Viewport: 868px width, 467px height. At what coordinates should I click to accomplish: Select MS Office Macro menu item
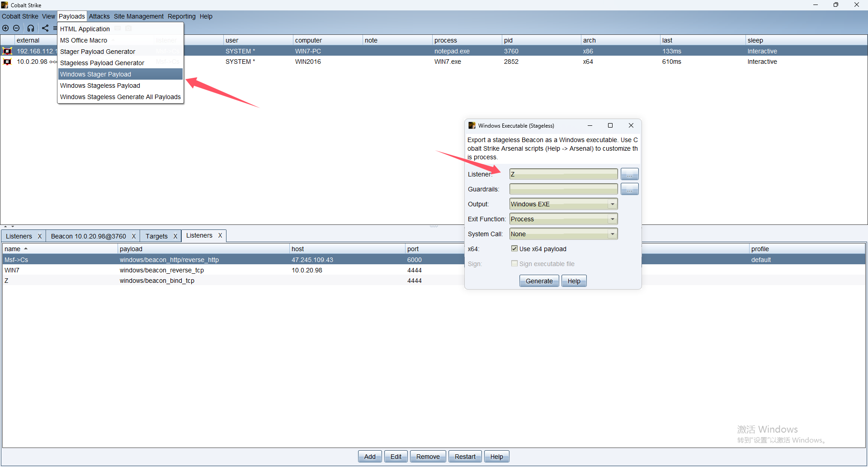[120, 40]
